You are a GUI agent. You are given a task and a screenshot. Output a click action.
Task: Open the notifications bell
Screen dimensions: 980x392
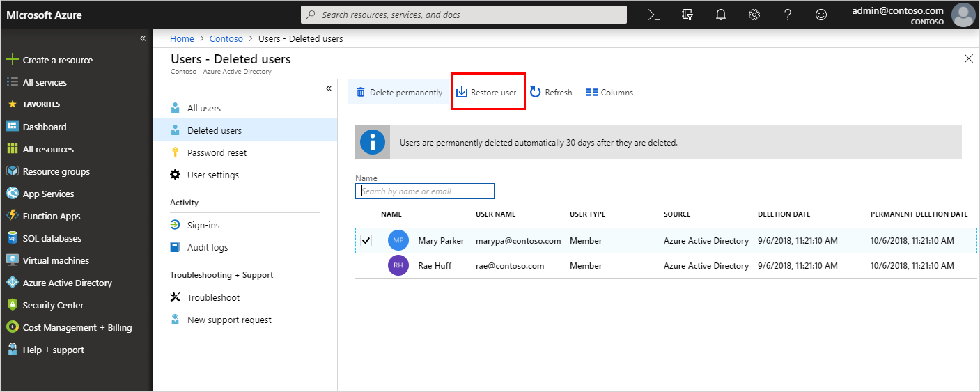tap(721, 15)
